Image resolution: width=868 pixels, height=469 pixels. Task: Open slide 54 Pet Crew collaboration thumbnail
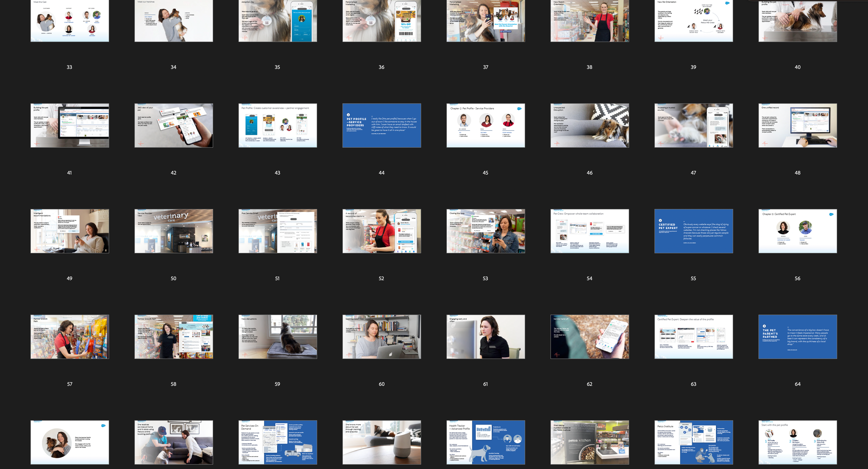590,231
